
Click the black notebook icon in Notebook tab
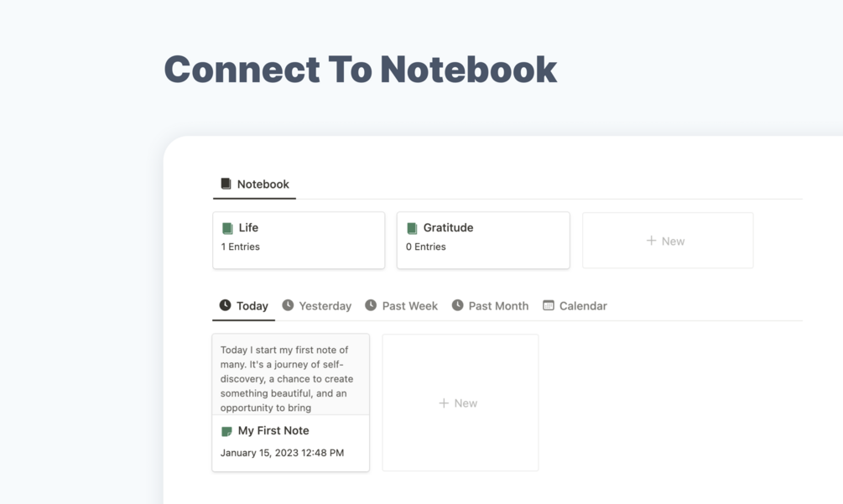[226, 184]
